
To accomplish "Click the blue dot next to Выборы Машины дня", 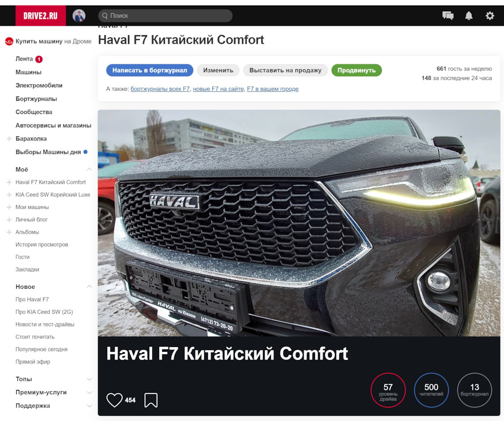I will 86,152.
